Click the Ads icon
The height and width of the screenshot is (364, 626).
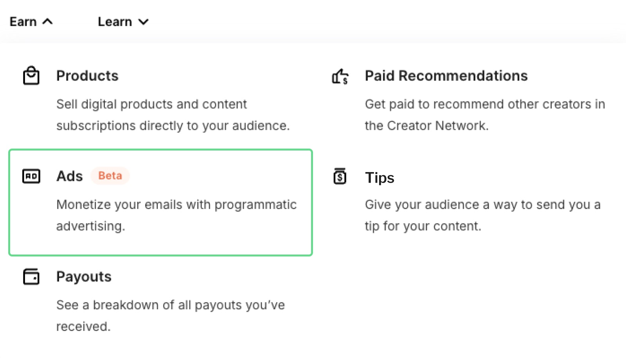[x=31, y=176]
